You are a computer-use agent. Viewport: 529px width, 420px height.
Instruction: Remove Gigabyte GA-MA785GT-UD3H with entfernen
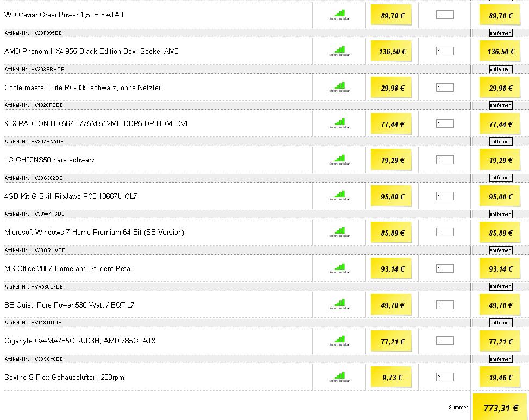pos(501,359)
